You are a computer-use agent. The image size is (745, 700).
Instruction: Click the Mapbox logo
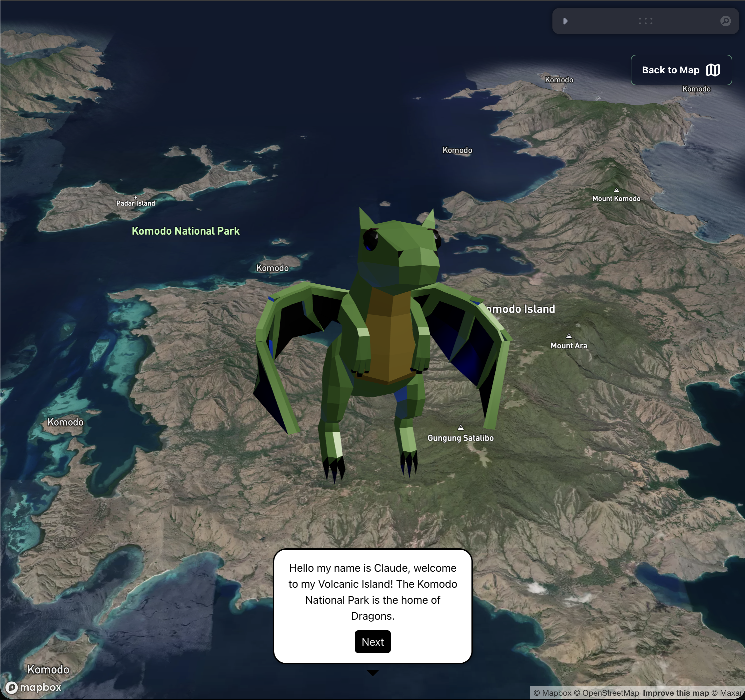(34, 687)
